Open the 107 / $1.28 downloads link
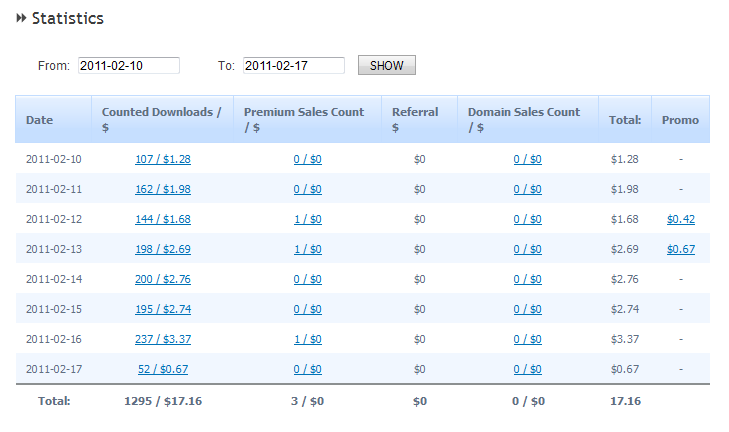Screen dimensions: 729x432 162,159
